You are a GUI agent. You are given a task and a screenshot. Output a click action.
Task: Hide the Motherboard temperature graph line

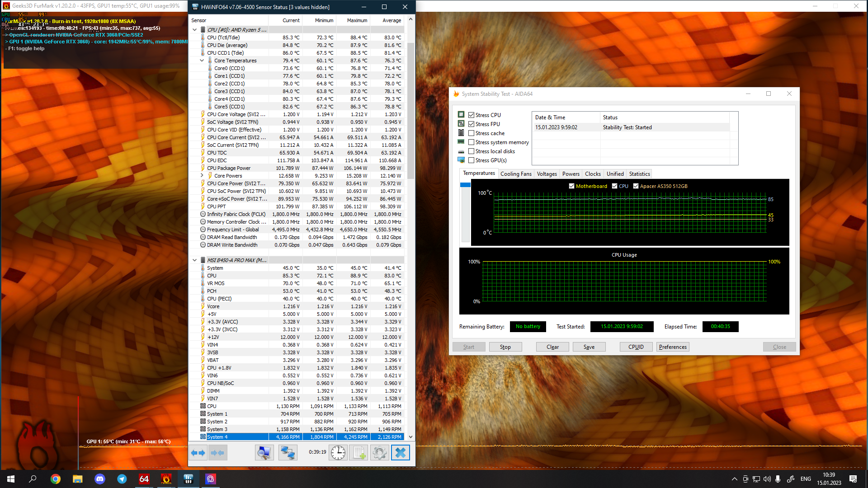click(571, 186)
